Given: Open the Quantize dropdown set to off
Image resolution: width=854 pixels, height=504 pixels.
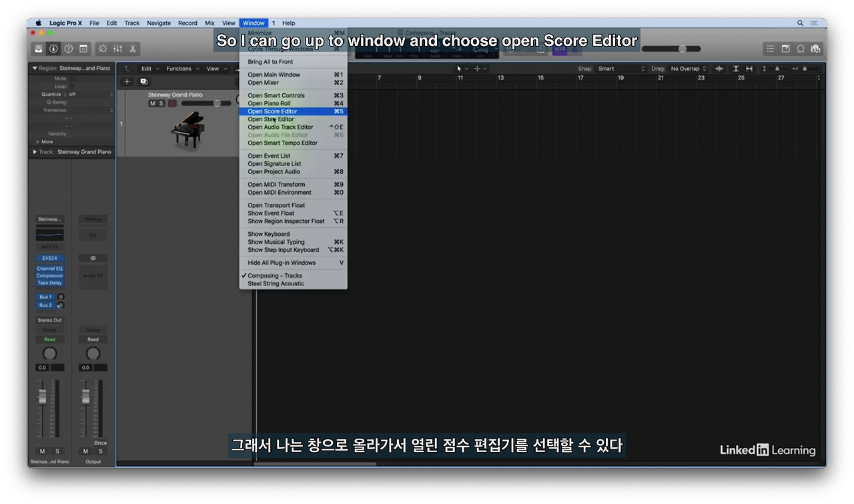Looking at the screenshot, I should point(91,95).
